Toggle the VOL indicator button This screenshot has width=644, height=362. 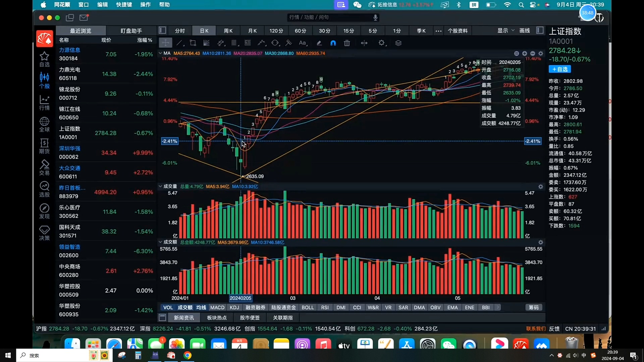click(168, 307)
